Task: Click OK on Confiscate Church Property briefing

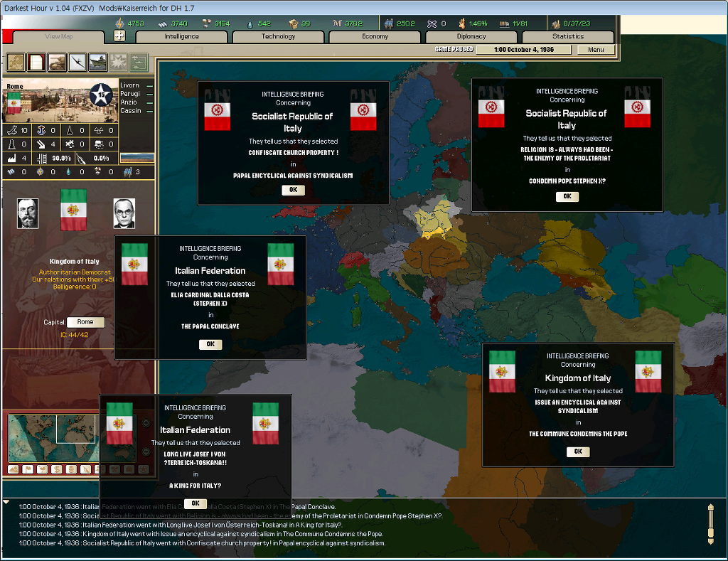Action: pos(294,190)
